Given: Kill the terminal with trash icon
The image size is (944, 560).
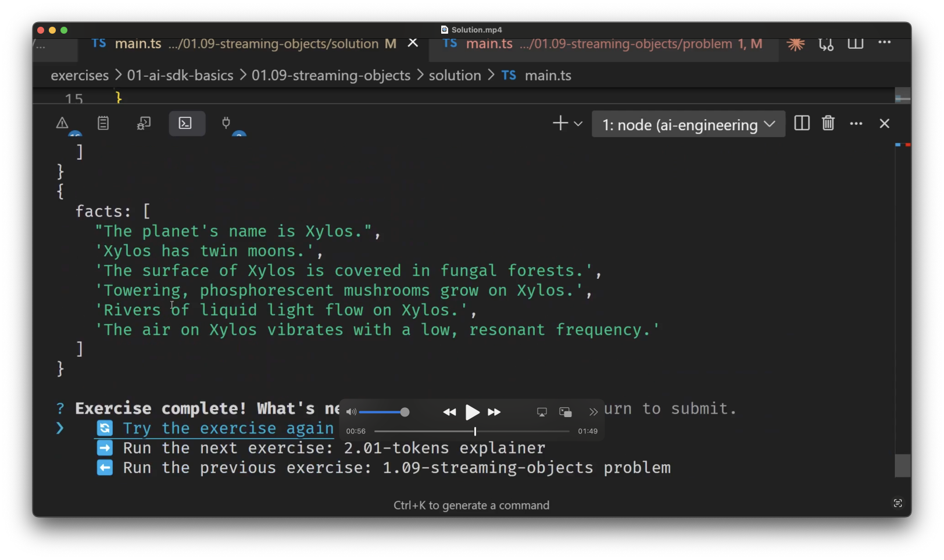Looking at the screenshot, I should point(828,123).
